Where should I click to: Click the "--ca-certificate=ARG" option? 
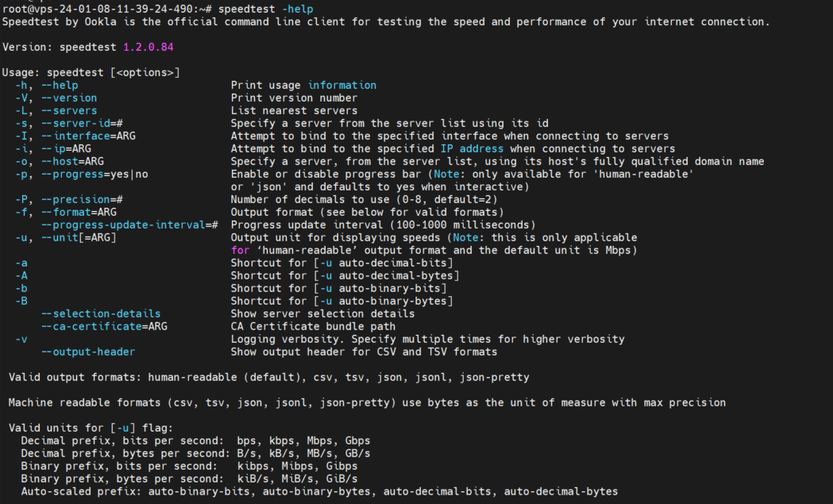pyautogui.click(x=104, y=326)
